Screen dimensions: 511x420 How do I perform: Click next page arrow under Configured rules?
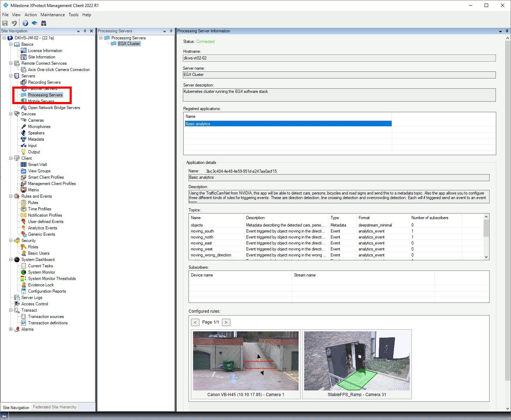226,322
